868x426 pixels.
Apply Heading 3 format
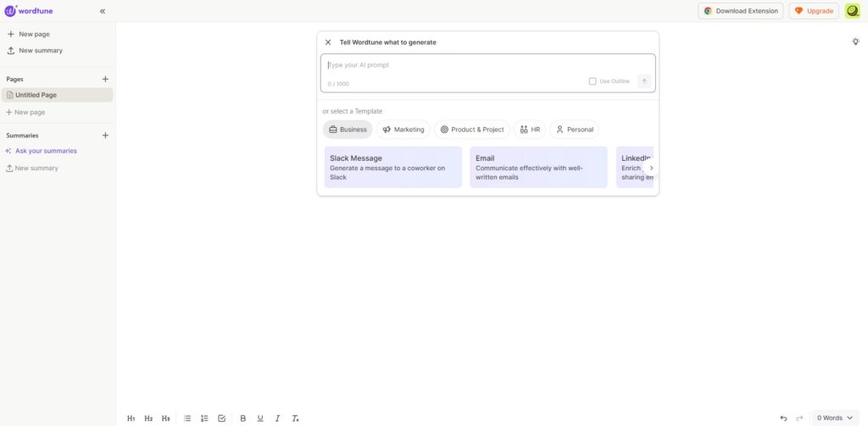165,418
